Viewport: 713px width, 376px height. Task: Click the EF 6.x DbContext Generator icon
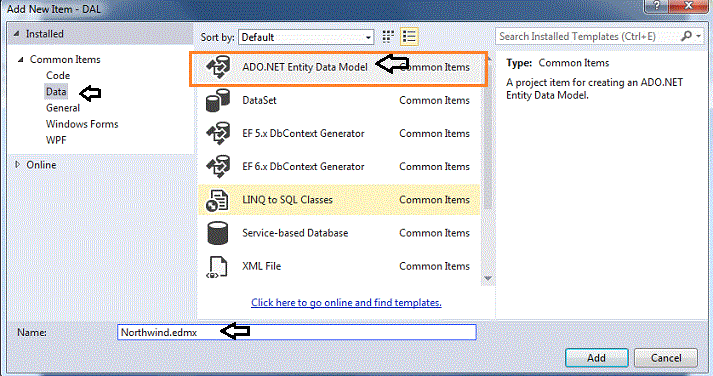tap(218, 167)
